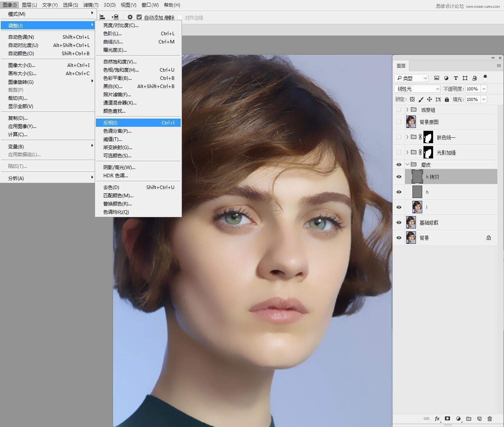The image size is (504, 427).
Task: Click the delete layer trash icon
Action: point(490,418)
